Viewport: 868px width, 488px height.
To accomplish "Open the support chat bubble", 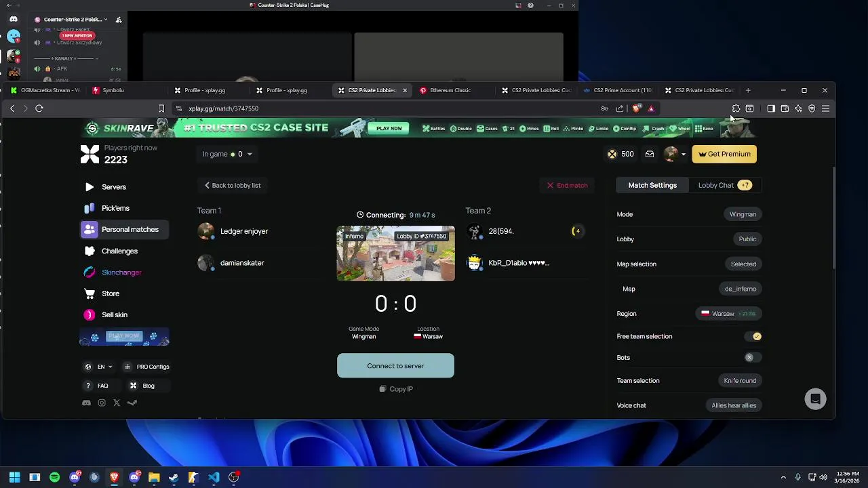I will coord(815,399).
